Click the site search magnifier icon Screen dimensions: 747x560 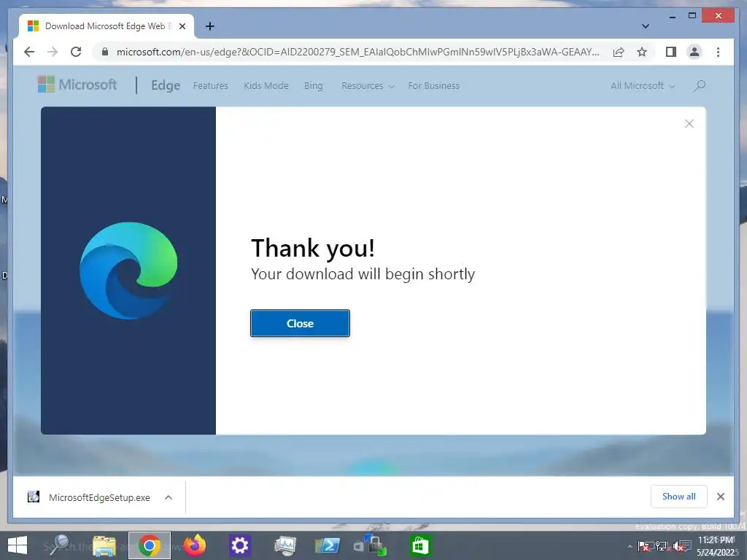(x=700, y=86)
